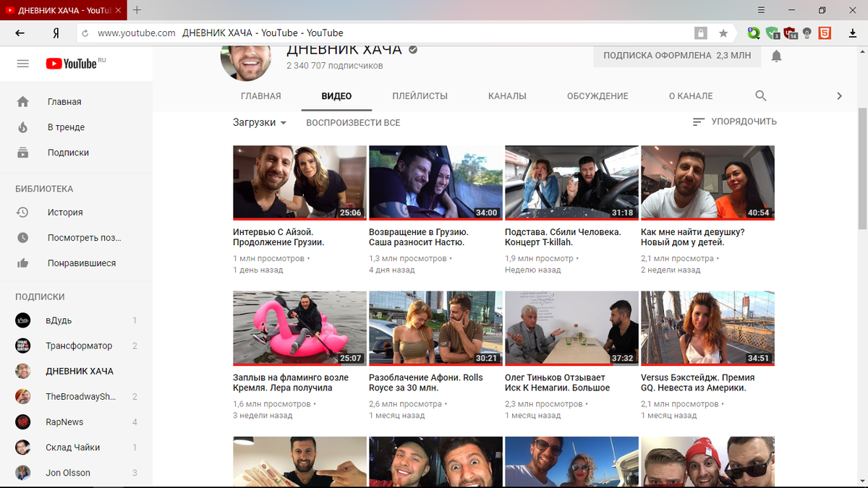Open the browser menu icon in title bar
This screenshot has height=488, width=868.
tap(761, 10)
